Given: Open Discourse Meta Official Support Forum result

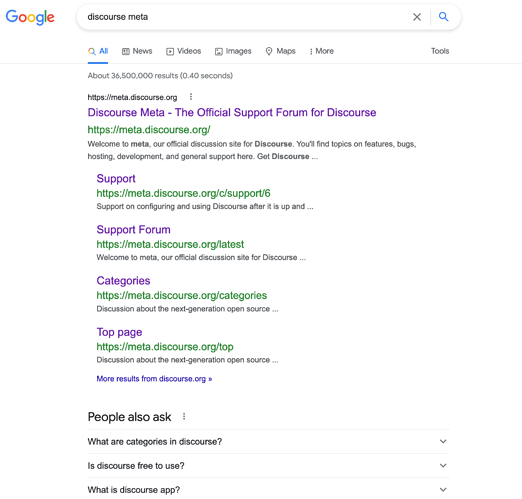Looking at the screenshot, I should [232, 112].
